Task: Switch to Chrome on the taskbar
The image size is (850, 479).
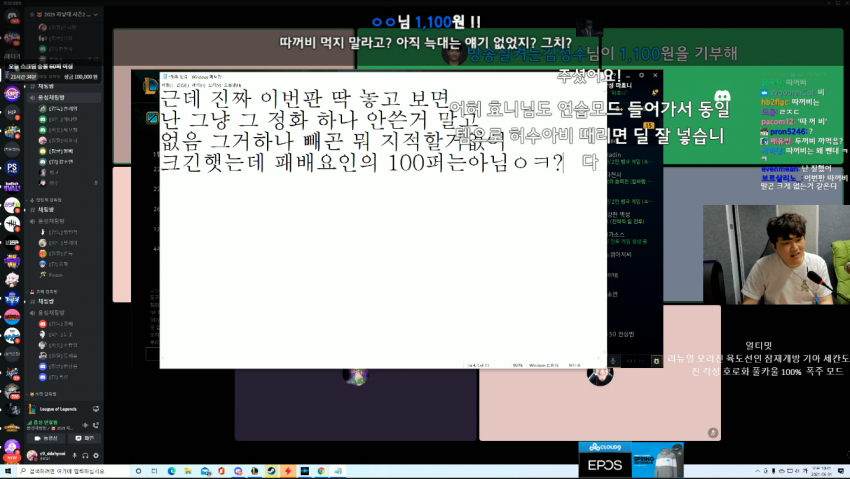Action: 321,471
